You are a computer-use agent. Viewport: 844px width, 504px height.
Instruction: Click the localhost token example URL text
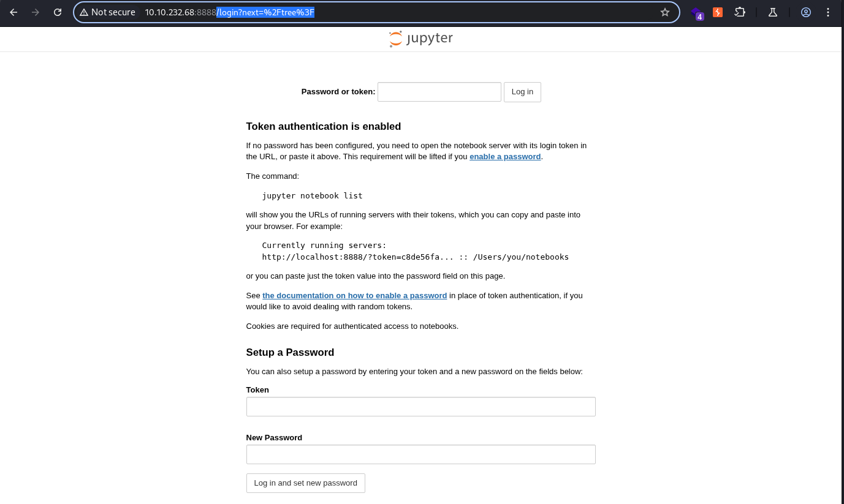(x=416, y=257)
